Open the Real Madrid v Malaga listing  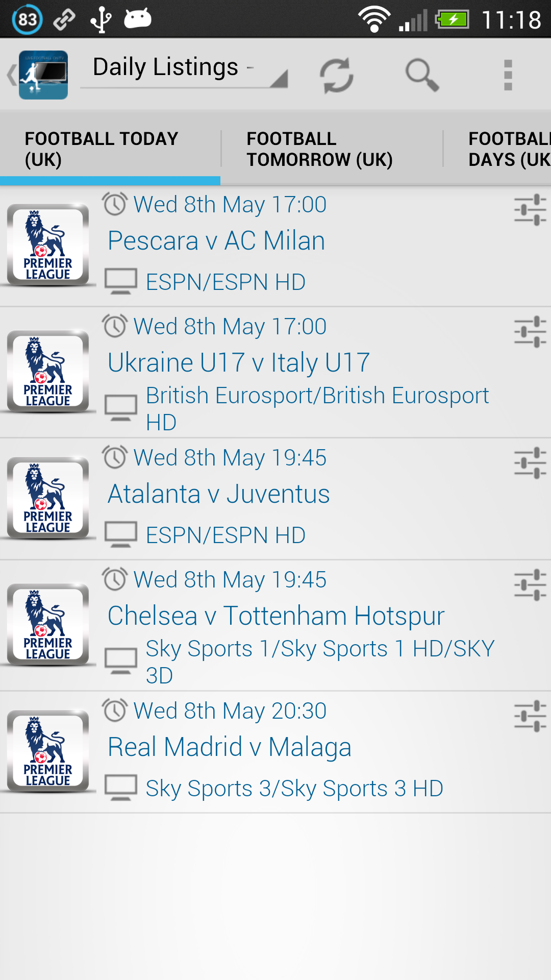click(230, 747)
